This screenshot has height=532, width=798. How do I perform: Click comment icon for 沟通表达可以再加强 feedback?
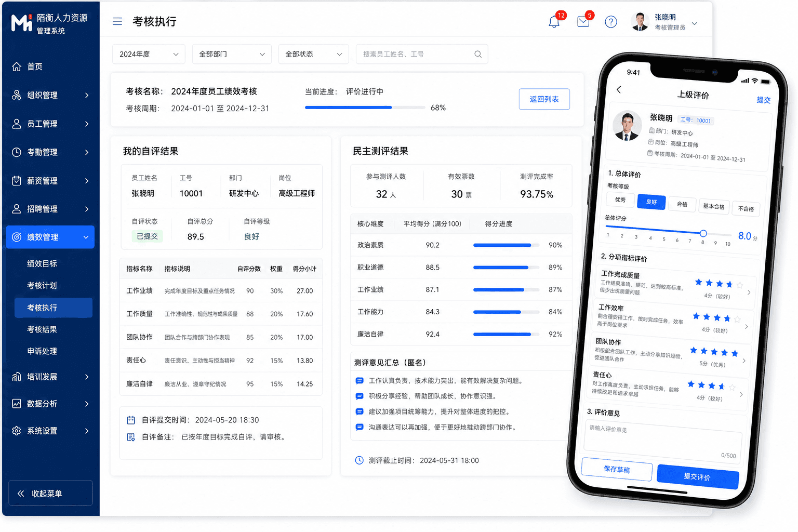point(359,427)
